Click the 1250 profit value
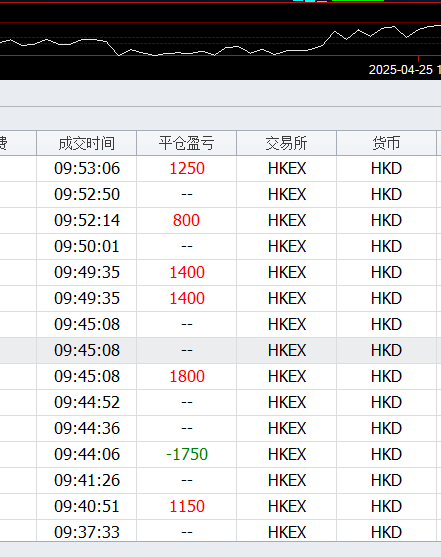 coord(187,168)
